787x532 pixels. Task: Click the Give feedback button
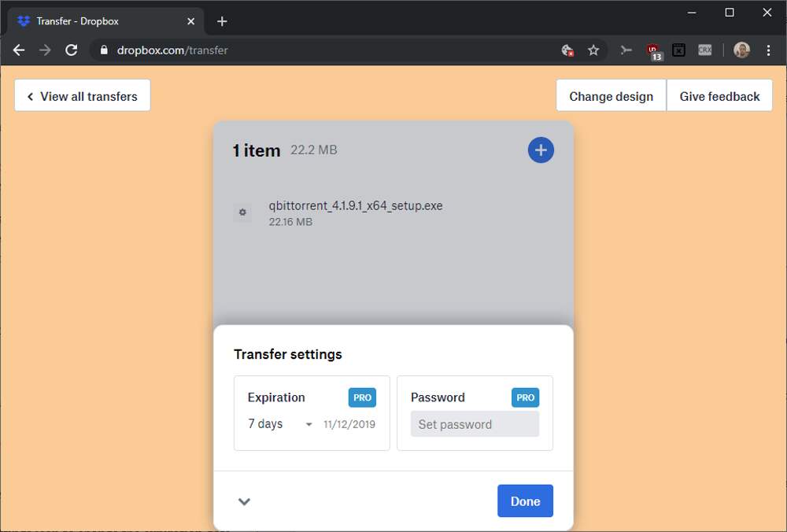pos(719,95)
